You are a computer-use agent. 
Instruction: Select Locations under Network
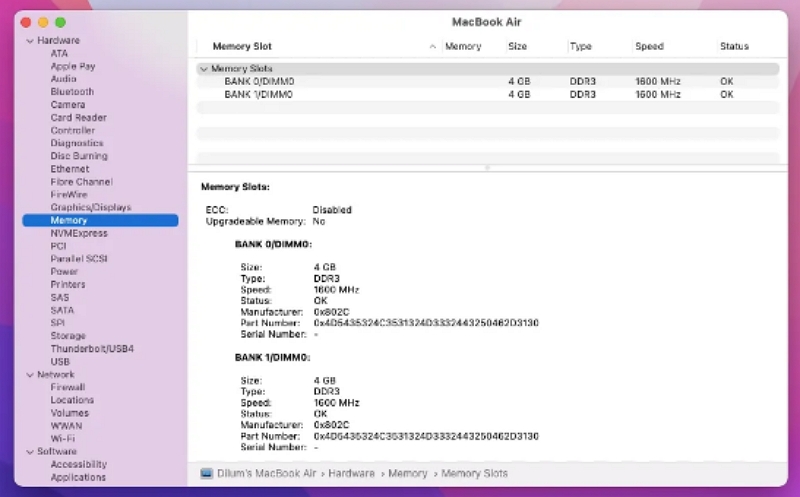72,401
